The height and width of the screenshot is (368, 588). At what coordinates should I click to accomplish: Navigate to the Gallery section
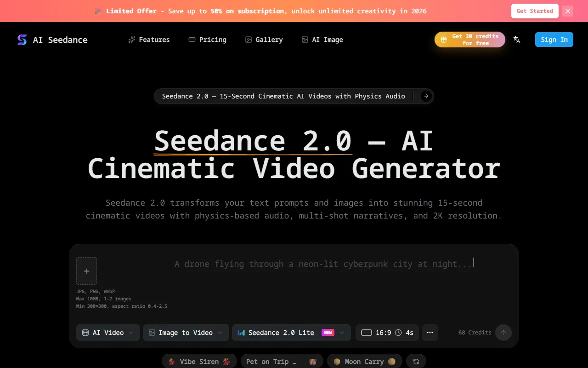coord(264,40)
